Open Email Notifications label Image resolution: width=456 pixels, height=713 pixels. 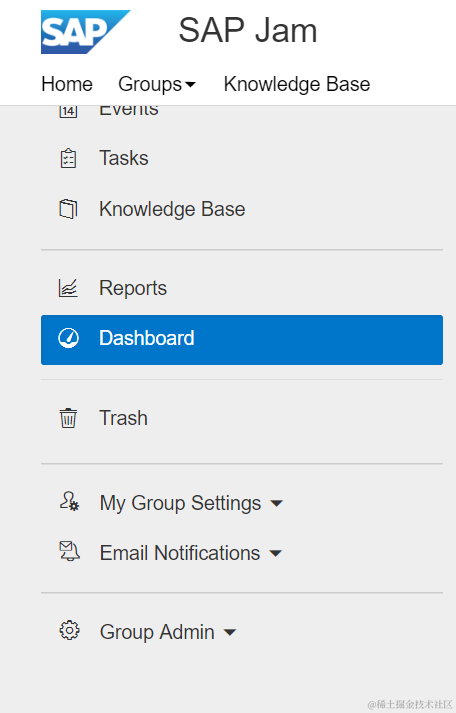(180, 553)
